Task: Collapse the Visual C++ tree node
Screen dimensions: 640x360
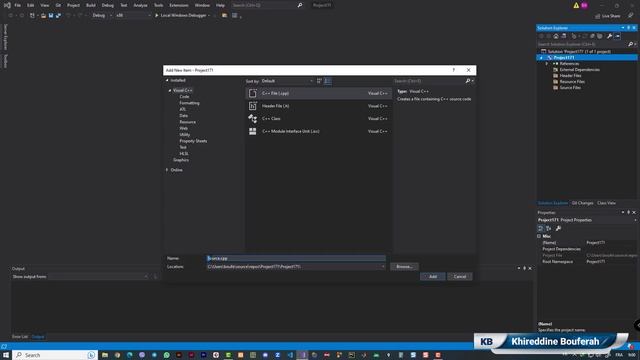Action: coord(170,91)
